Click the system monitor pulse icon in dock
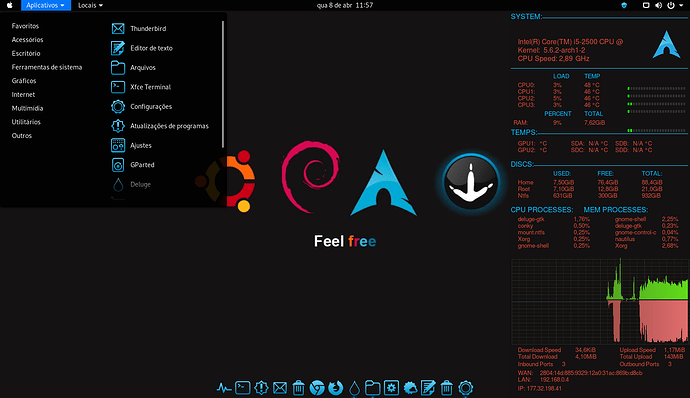 point(224,388)
